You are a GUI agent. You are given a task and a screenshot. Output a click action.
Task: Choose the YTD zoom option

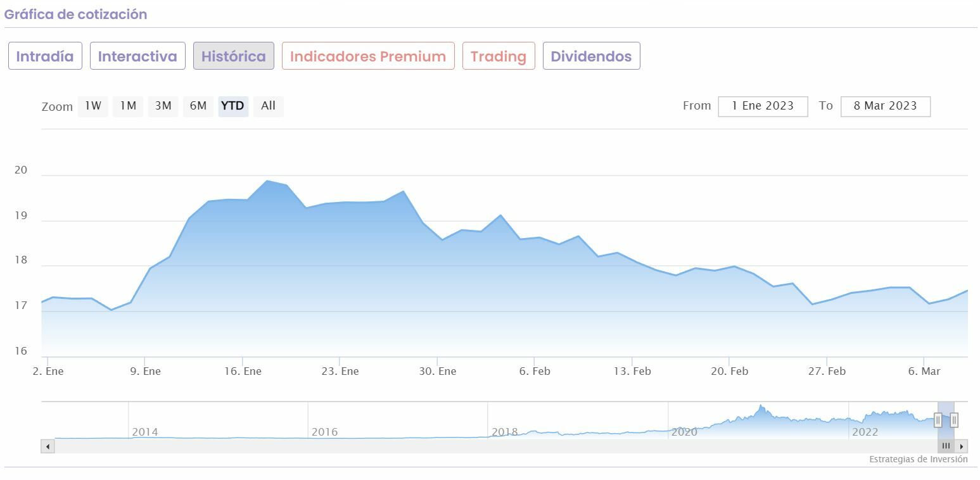(x=233, y=106)
